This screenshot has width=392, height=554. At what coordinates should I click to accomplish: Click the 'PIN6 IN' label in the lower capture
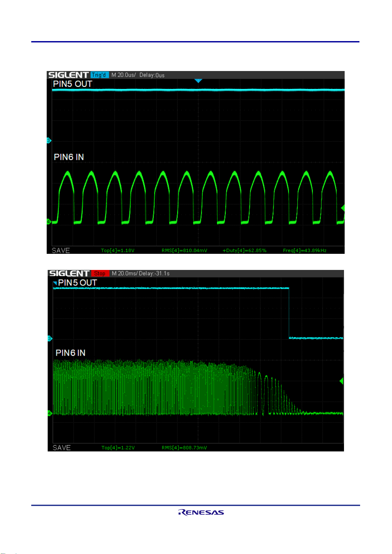[x=70, y=353]
